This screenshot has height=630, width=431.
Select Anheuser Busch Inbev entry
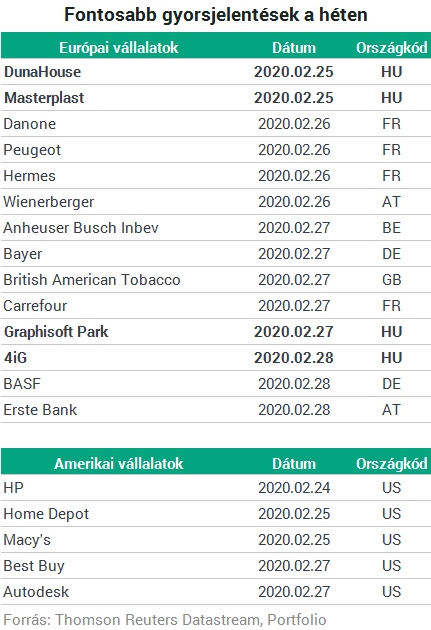click(x=81, y=228)
